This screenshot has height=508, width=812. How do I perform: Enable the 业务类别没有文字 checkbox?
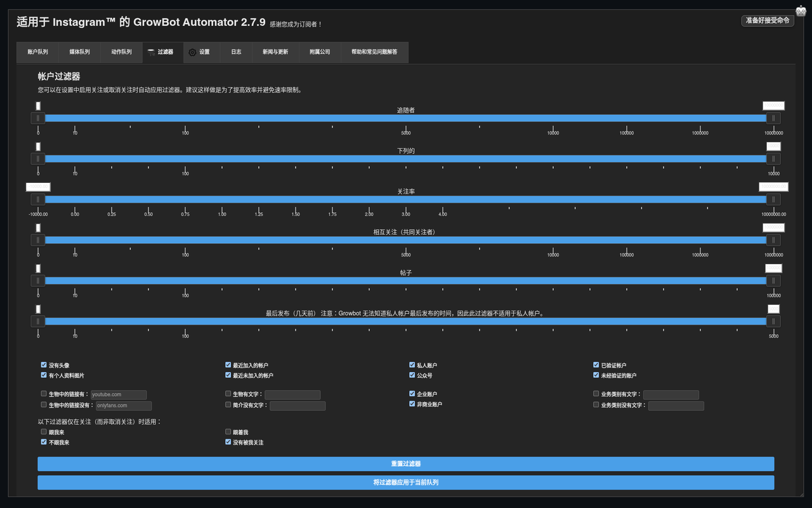[596, 404]
